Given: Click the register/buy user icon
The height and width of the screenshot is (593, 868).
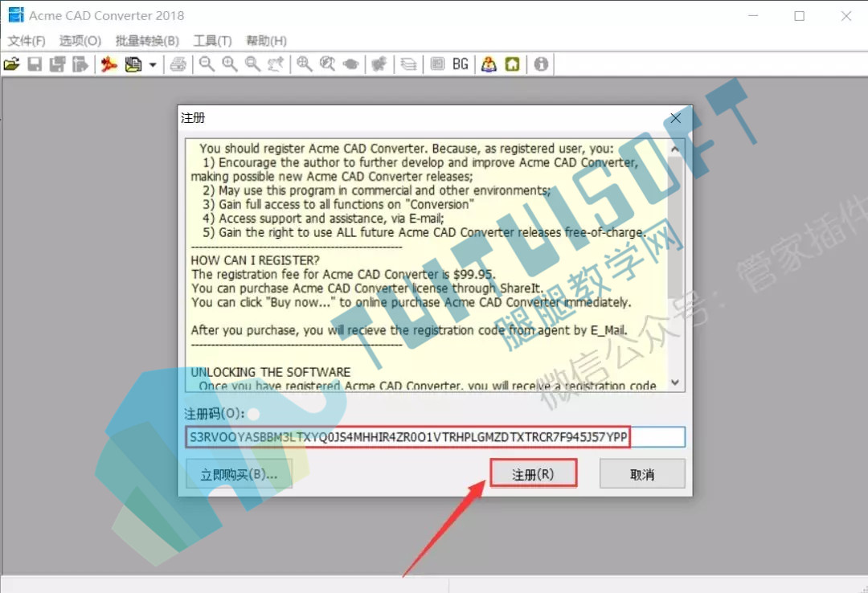Looking at the screenshot, I should click(x=489, y=64).
